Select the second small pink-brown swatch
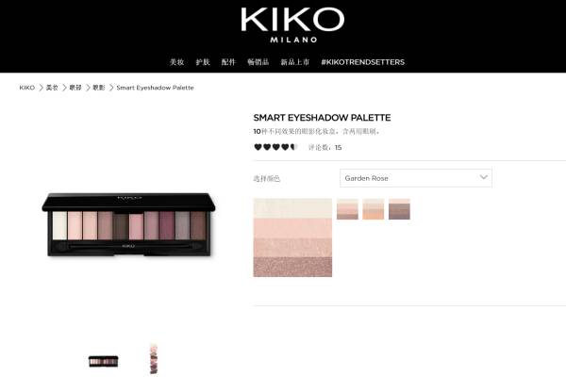This screenshot has width=566, height=392. coord(347,209)
